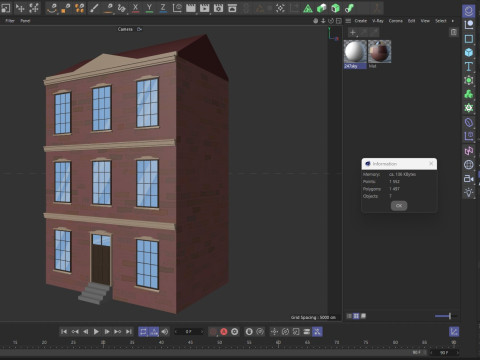The width and height of the screenshot is (480, 360).
Task: Click the globe icon in right sidebar
Action: point(469,165)
